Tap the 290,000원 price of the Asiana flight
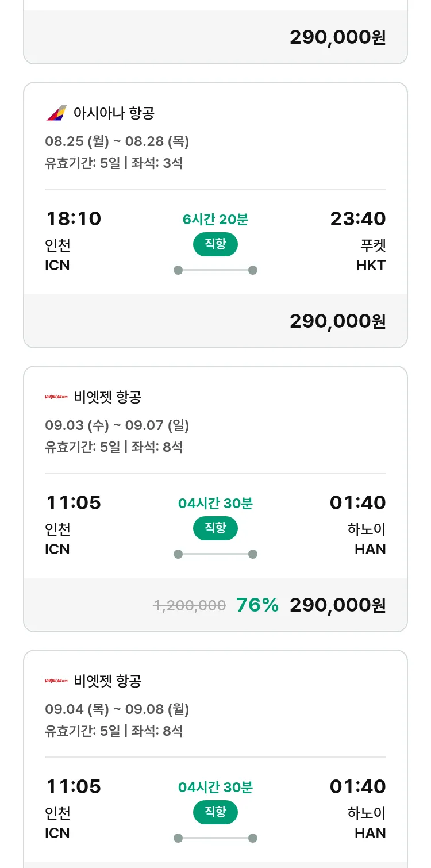 [x=337, y=321]
